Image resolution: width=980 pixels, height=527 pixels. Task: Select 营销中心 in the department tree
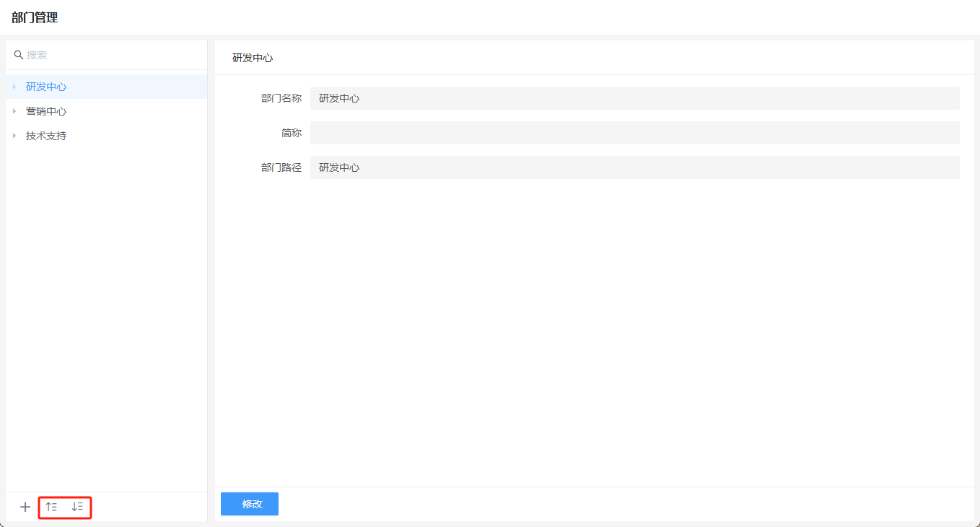coord(46,111)
